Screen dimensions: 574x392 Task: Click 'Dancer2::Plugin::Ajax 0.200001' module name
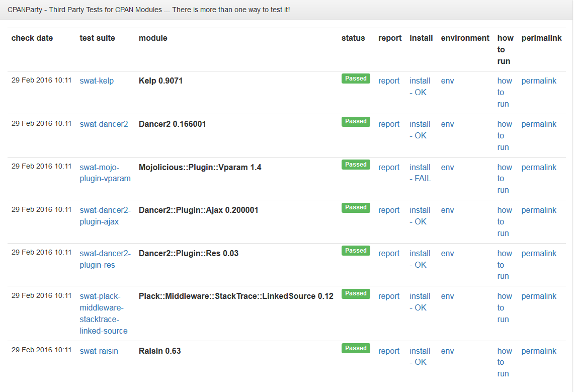point(198,210)
